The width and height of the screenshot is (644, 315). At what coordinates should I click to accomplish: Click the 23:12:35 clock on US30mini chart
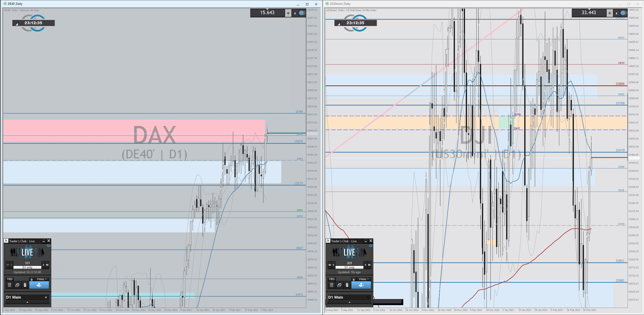click(355, 23)
